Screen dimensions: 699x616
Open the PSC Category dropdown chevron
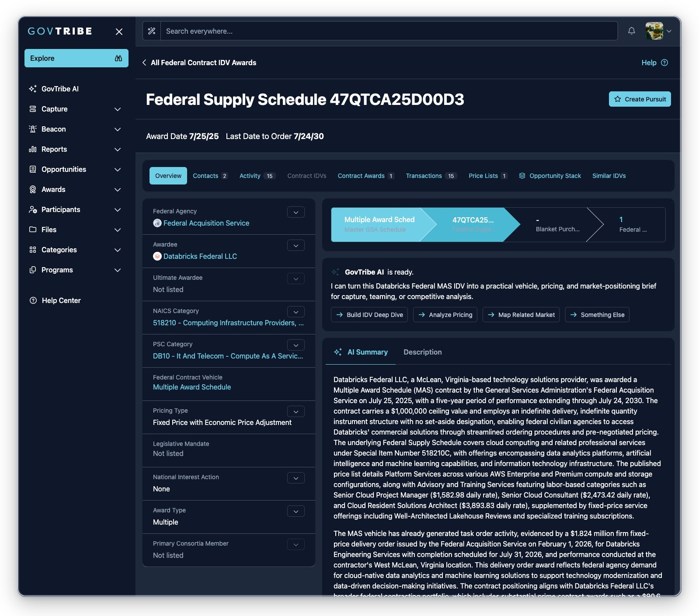tap(296, 345)
